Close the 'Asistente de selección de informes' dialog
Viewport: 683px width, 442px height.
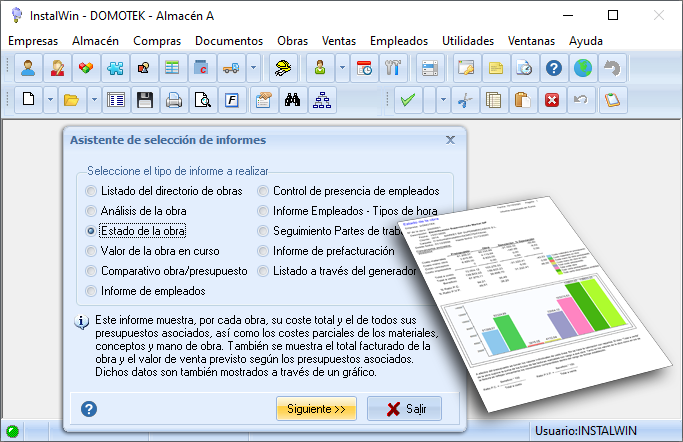[x=450, y=140]
